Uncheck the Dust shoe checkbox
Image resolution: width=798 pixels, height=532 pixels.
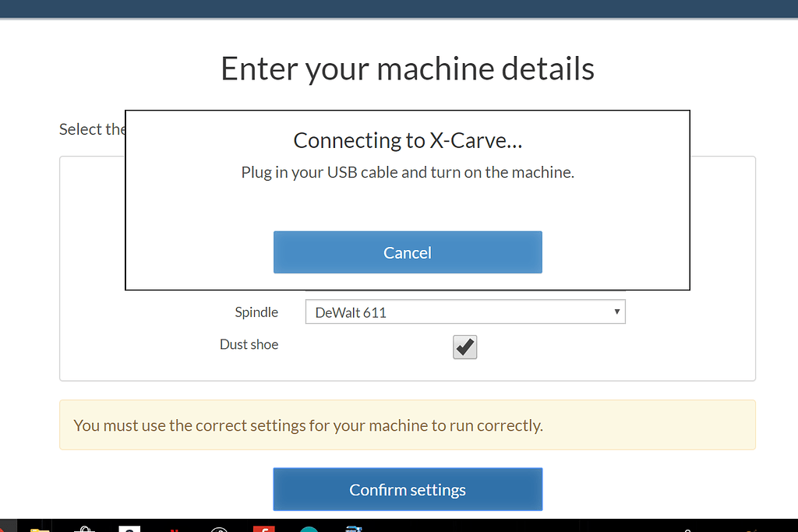(x=464, y=347)
